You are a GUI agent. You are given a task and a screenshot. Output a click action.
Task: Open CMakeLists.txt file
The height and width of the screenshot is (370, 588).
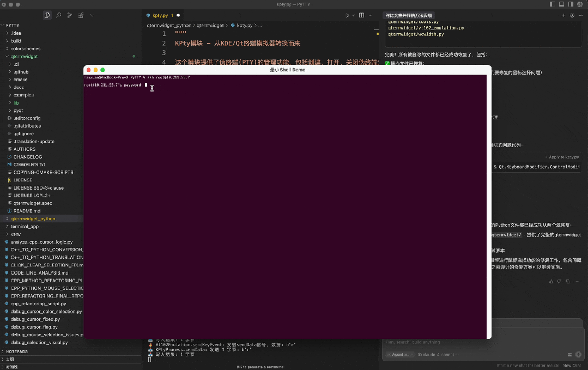point(29,165)
